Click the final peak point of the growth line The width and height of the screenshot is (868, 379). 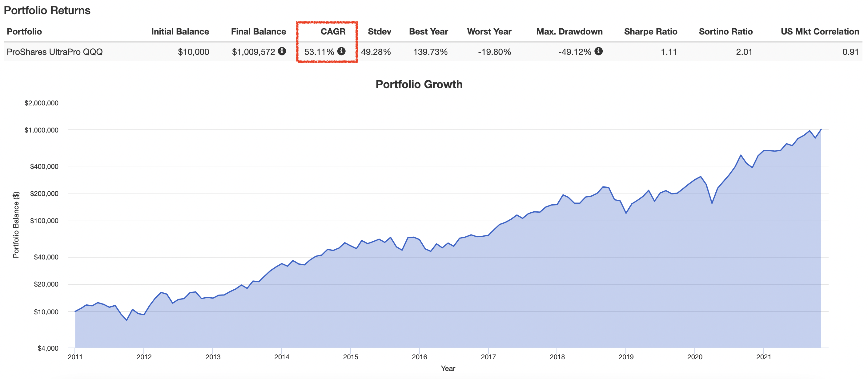tap(821, 129)
